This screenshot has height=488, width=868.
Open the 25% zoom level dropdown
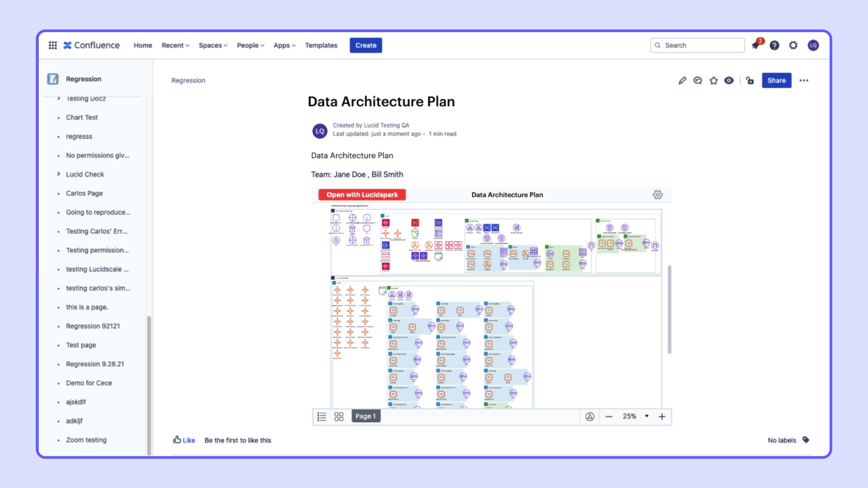[646, 416]
